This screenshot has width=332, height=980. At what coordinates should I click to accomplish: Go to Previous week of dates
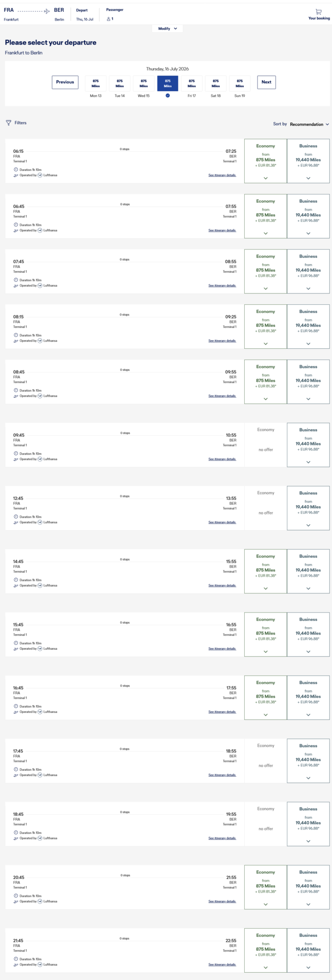point(65,82)
